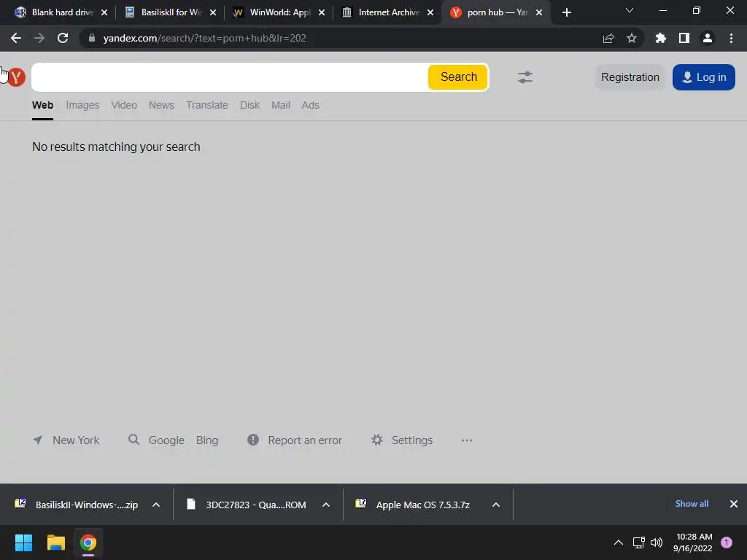The width and height of the screenshot is (747, 560).
Task: Open File Explorer from the taskbar
Action: [55, 542]
